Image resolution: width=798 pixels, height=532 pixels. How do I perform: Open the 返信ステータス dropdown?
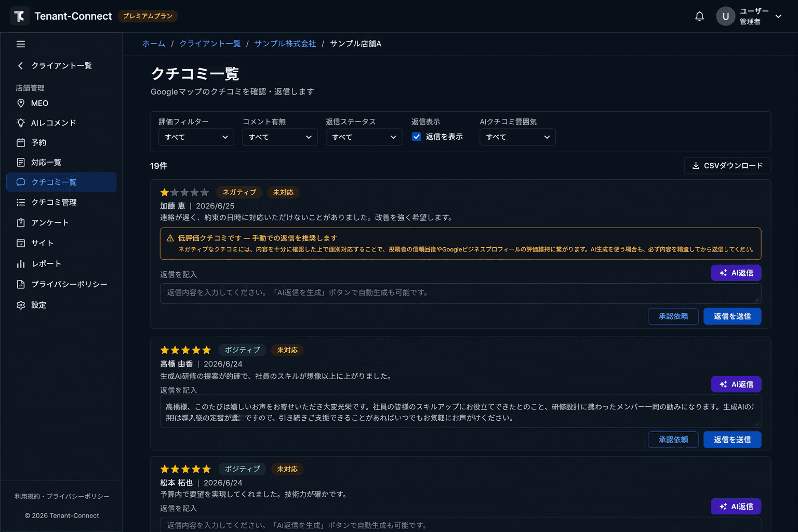click(364, 137)
